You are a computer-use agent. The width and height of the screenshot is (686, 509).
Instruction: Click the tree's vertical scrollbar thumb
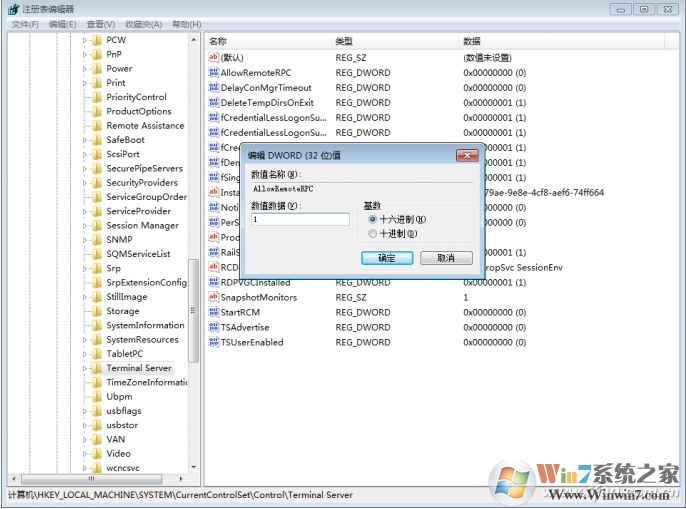pyautogui.click(x=193, y=311)
